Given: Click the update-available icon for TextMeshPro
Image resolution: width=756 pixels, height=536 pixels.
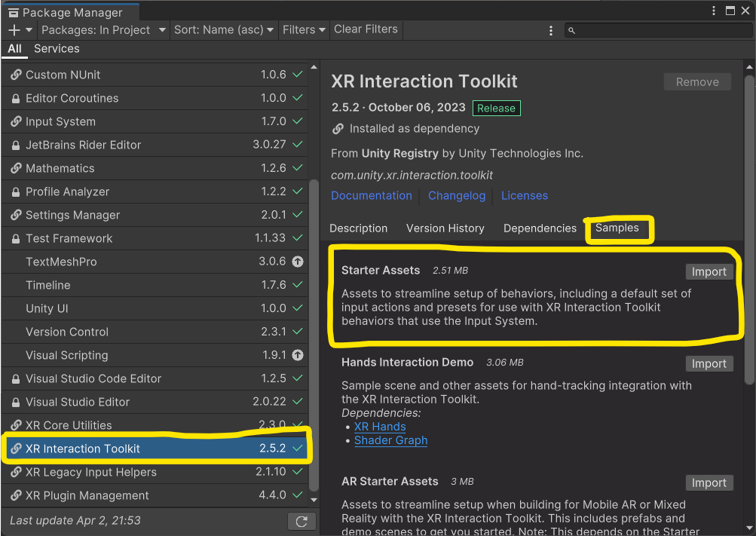Looking at the screenshot, I should pyautogui.click(x=298, y=262).
